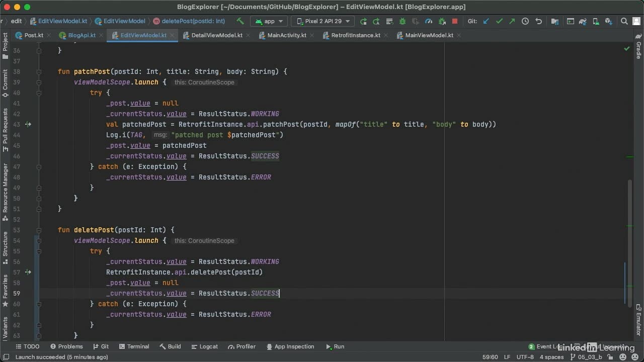Click Apply Changes and Restart Activity icon
Screen dimensions: 644x362
tap(376, 21)
